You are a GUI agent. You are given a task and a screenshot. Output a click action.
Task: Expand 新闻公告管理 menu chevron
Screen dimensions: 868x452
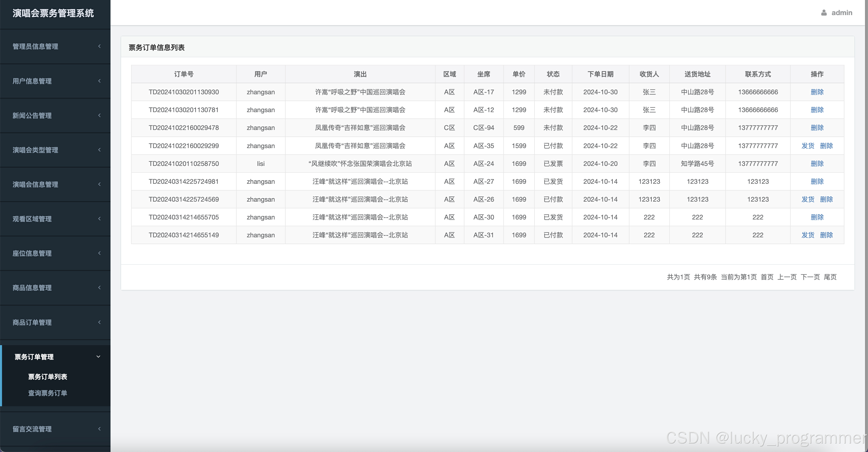point(99,115)
